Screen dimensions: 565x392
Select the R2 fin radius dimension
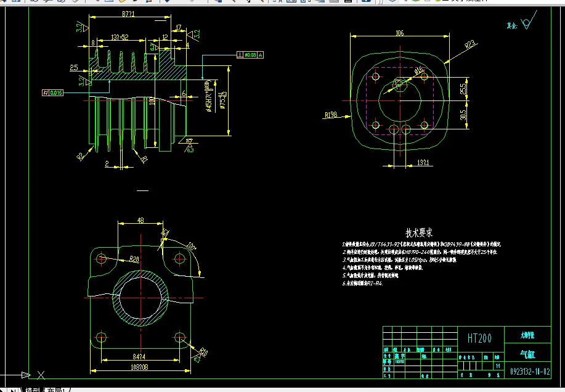80,156
